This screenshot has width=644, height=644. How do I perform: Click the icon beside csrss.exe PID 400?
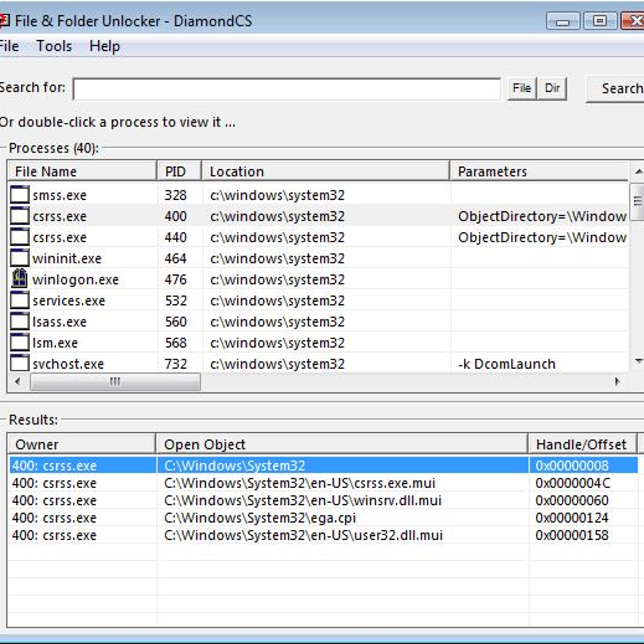20,216
